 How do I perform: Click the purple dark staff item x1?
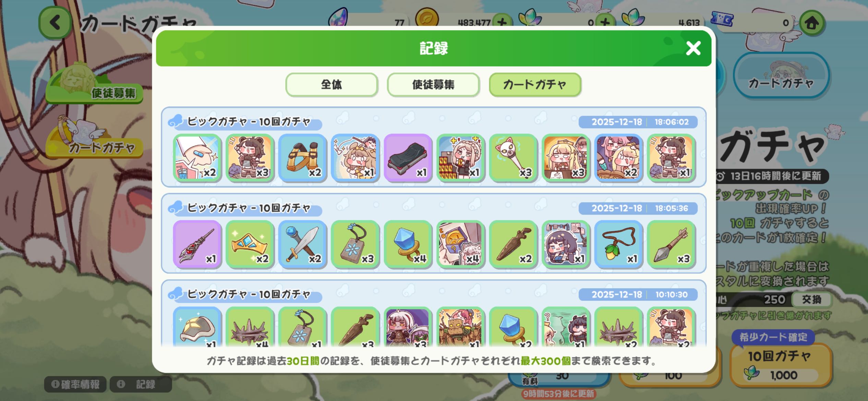[x=197, y=244]
